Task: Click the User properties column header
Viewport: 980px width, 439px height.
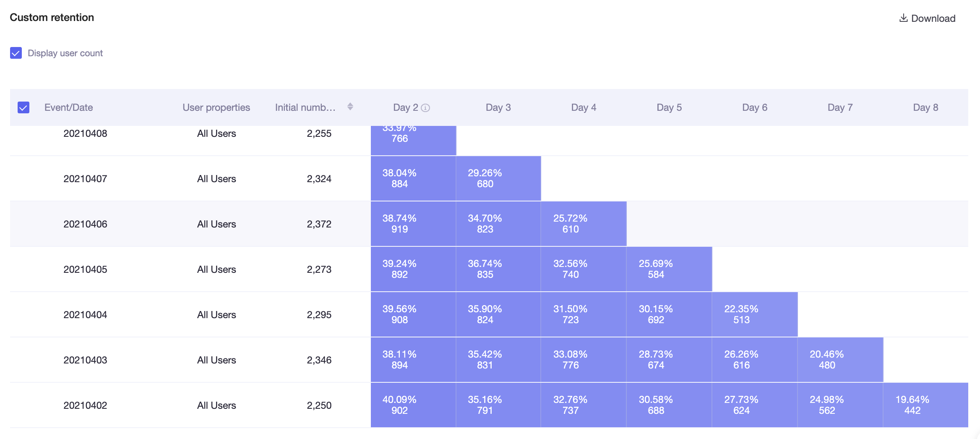Action: coord(216,107)
